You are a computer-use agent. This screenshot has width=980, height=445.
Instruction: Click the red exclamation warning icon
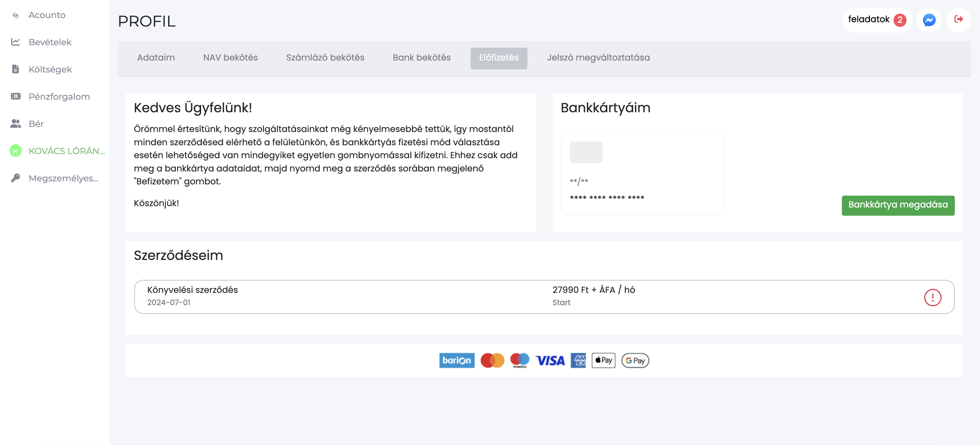click(932, 297)
